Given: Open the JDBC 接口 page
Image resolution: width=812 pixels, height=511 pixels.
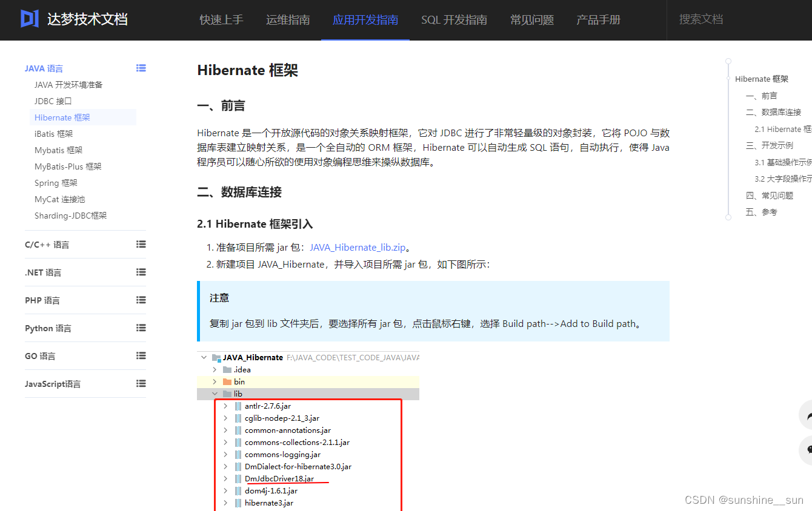Looking at the screenshot, I should coord(53,101).
